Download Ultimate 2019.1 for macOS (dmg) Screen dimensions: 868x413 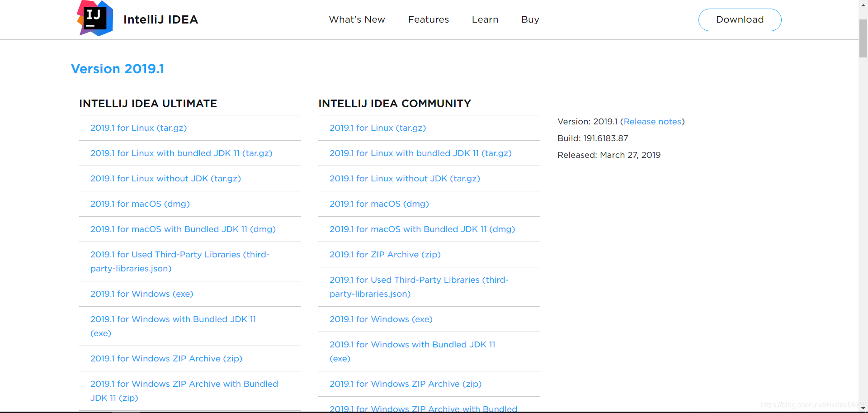(140, 204)
